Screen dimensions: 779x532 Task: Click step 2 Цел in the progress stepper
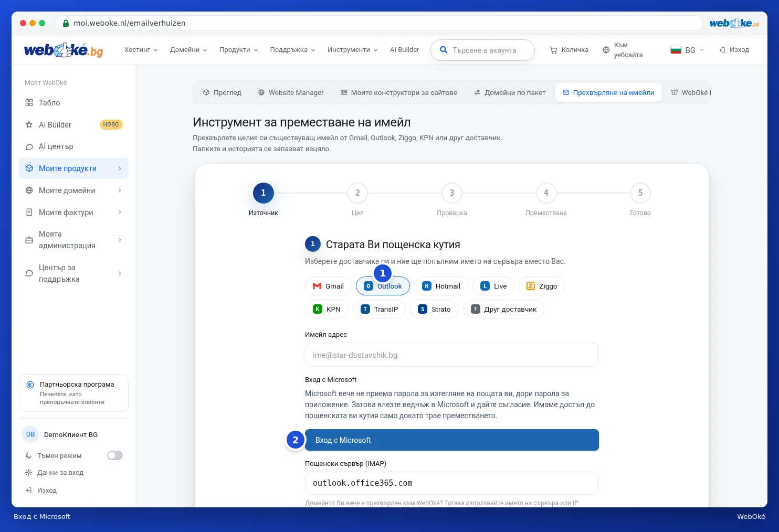tap(357, 199)
